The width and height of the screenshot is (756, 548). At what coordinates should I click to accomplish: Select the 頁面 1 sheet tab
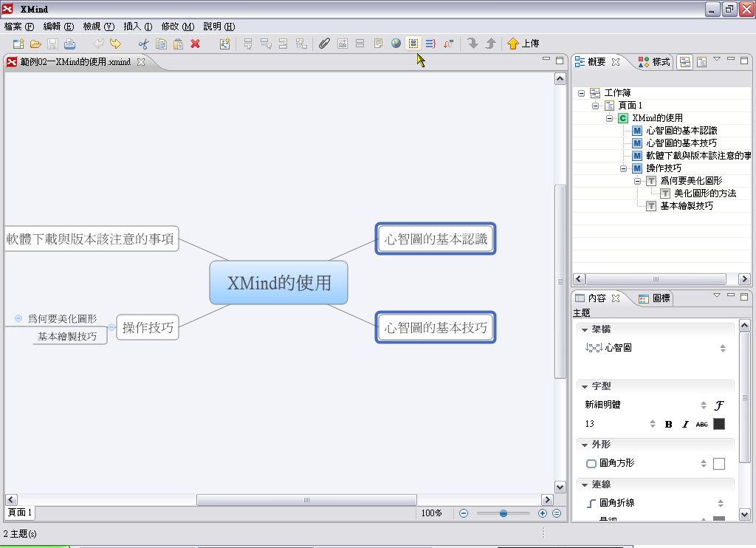(20, 513)
